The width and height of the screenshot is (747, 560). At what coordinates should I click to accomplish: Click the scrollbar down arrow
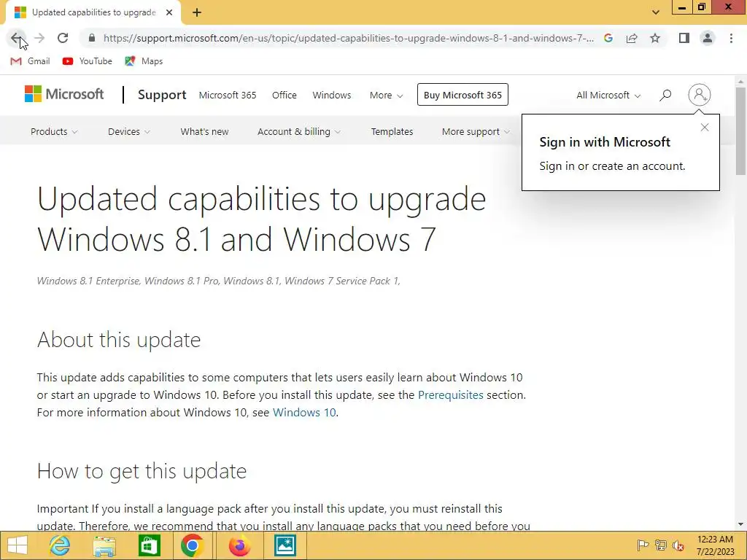pos(740,525)
